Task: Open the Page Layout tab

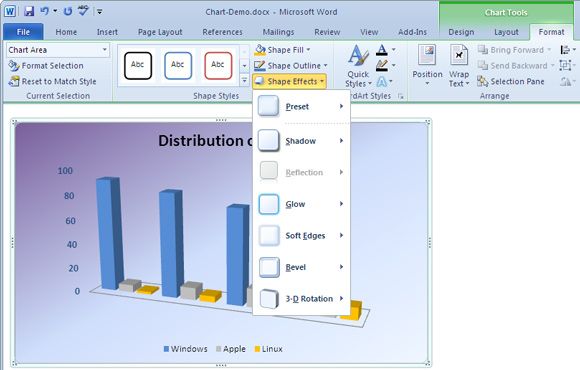Action: [160, 32]
